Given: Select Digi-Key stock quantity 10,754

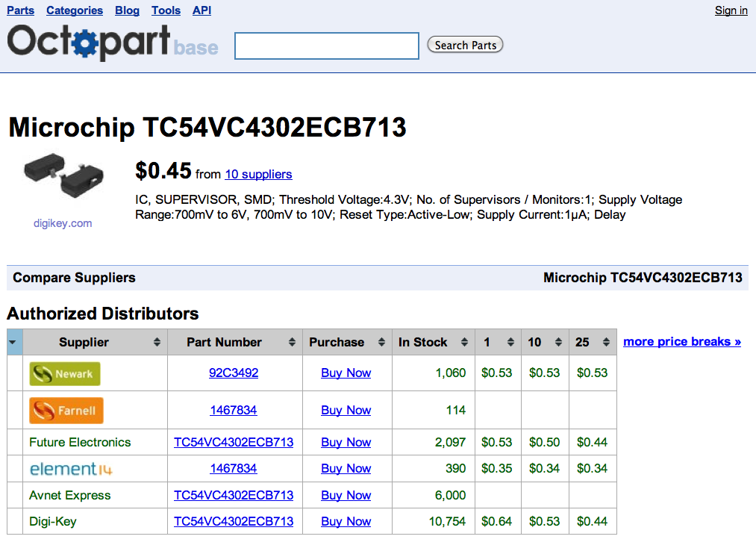Looking at the screenshot, I should pyautogui.click(x=448, y=522).
